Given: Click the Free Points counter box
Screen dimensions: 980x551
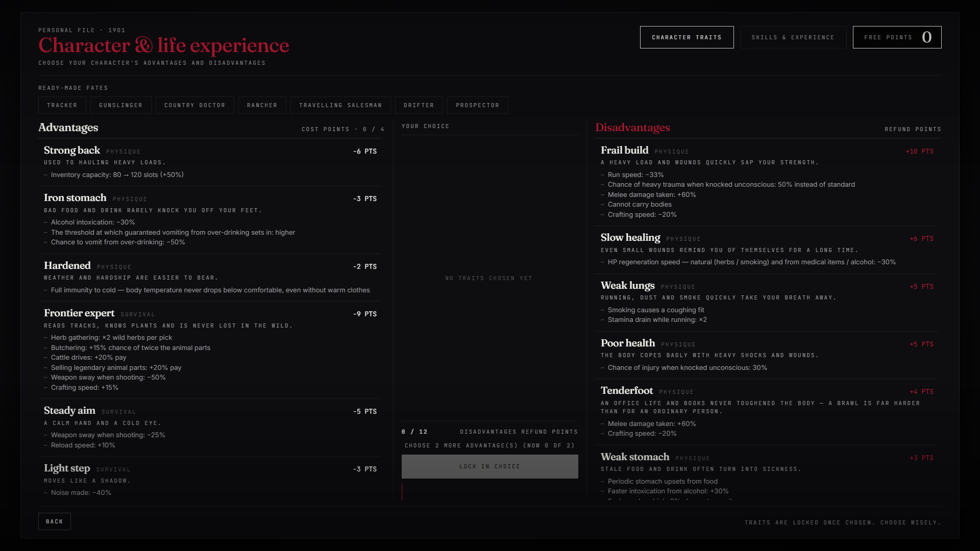Looking at the screenshot, I should coord(897,37).
